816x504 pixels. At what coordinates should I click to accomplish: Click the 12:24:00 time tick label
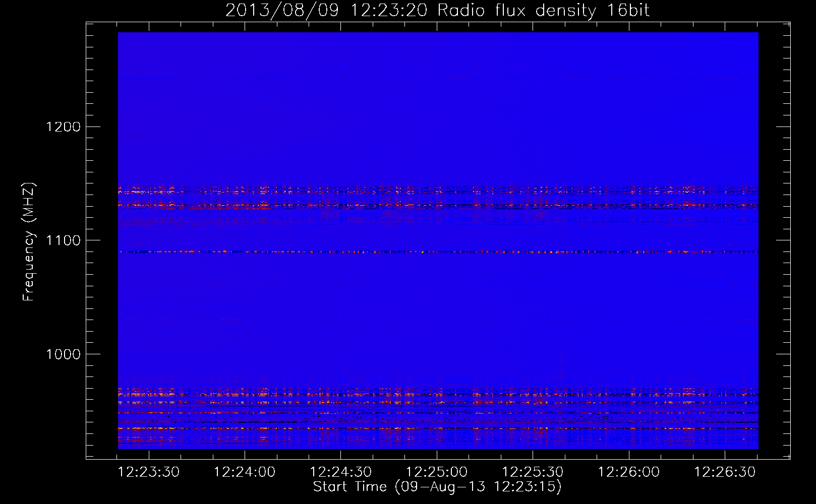click(x=245, y=472)
